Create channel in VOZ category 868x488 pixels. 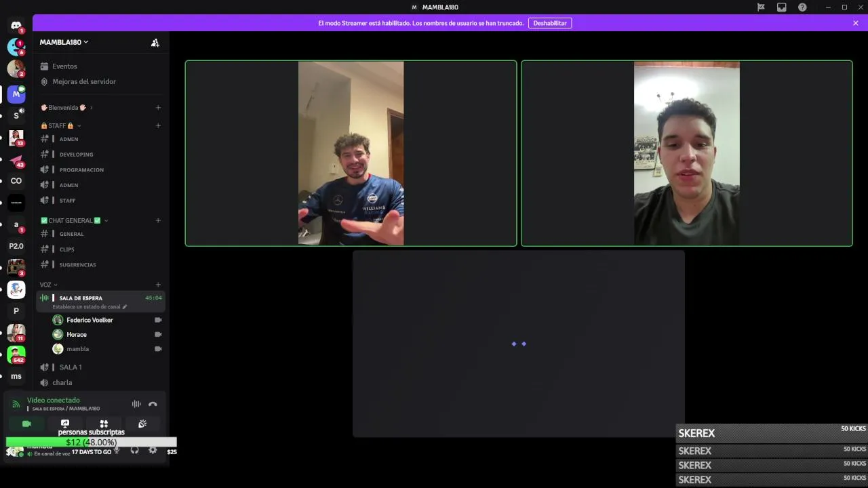[x=158, y=285]
